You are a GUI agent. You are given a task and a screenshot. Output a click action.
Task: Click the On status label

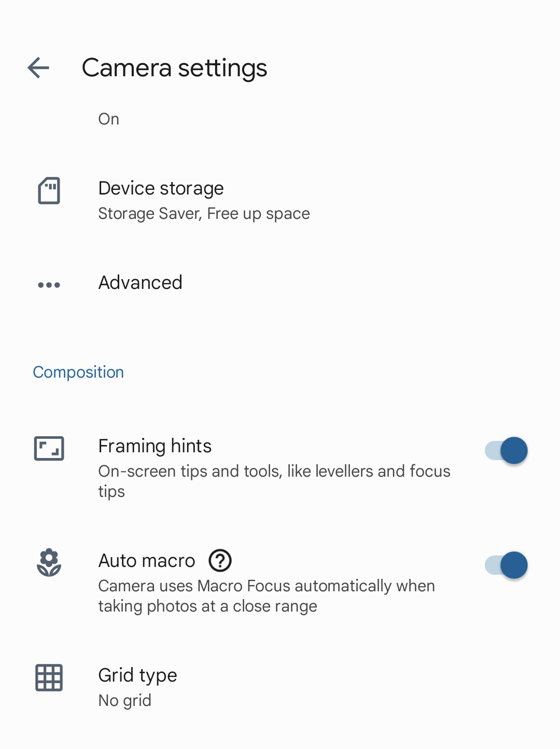(x=108, y=118)
